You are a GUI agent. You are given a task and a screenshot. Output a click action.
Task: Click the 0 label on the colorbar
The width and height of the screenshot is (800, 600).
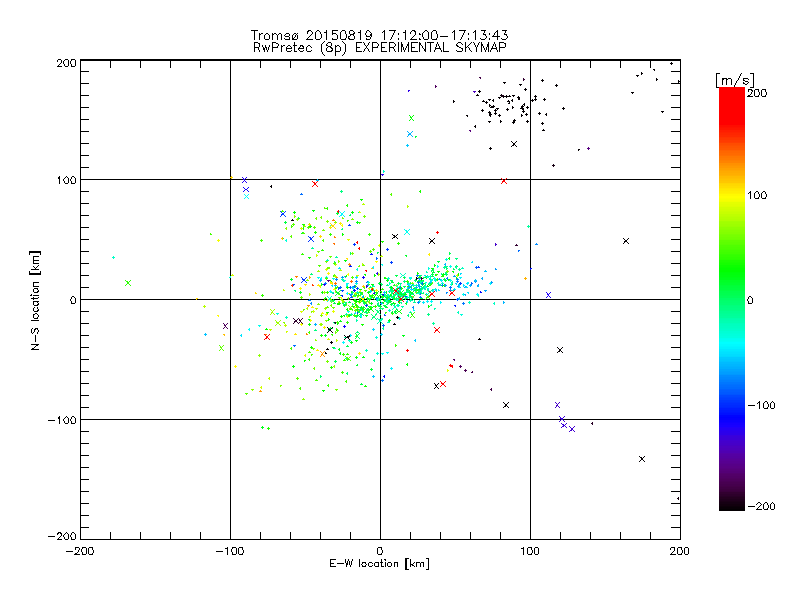click(x=750, y=300)
